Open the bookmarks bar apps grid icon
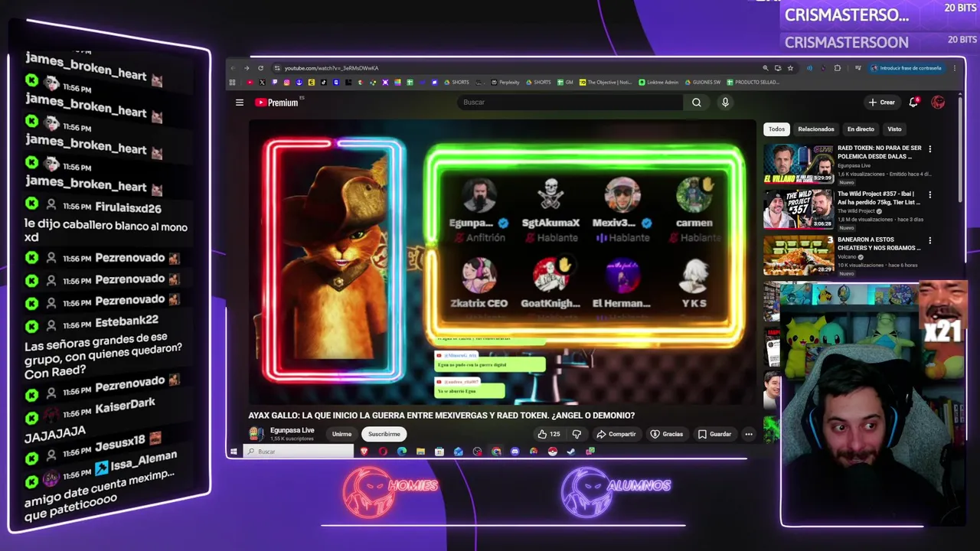This screenshot has width=980, height=551. point(233,83)
